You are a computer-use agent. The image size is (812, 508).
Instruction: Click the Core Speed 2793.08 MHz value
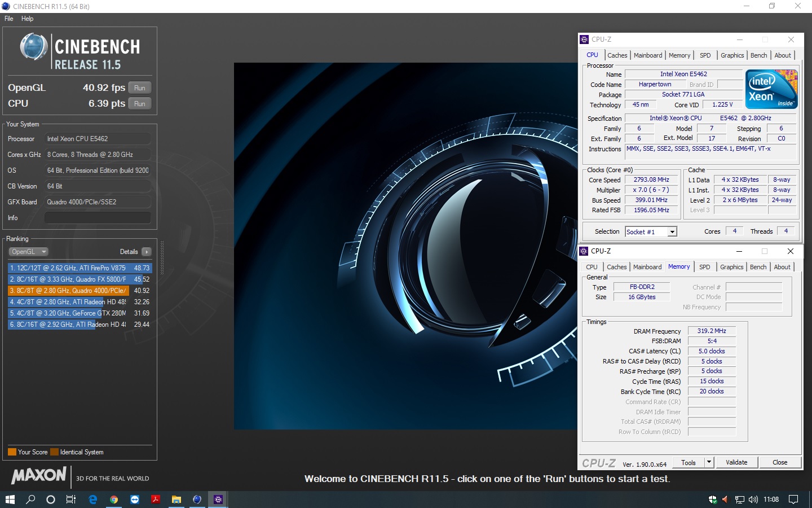click(x=651, y=180)
